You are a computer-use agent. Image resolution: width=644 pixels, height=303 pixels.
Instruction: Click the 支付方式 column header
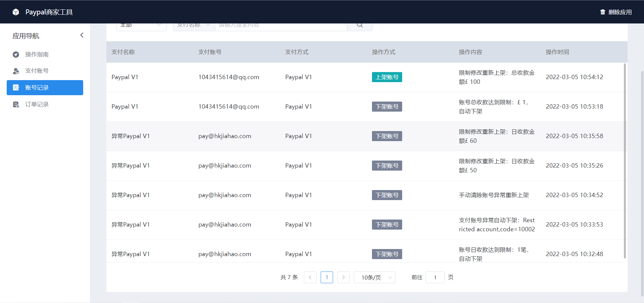(297, 52)
